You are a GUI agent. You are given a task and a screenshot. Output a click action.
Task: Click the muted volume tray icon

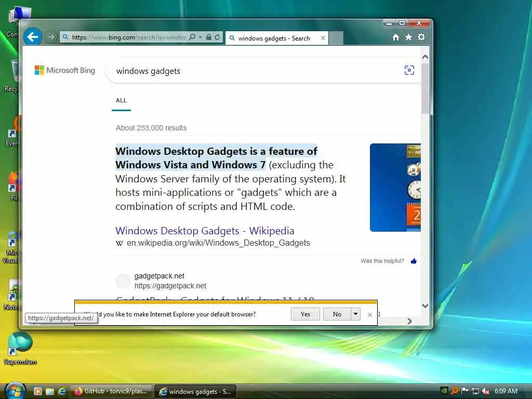tap(486, 391)
